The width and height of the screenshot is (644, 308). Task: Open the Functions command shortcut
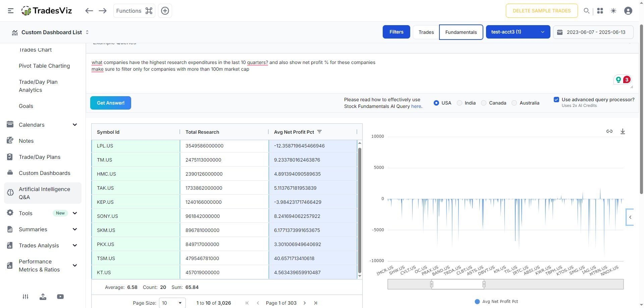click(134, 11)
